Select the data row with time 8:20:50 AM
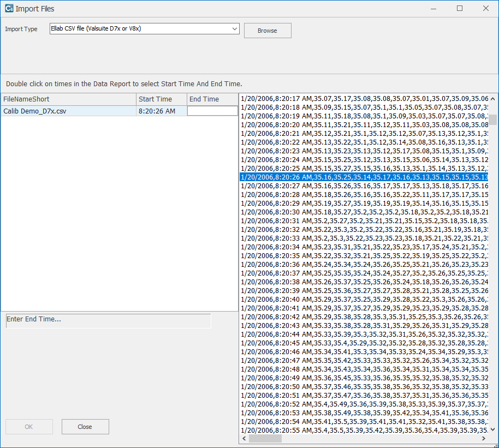 (x=364, y=386)
